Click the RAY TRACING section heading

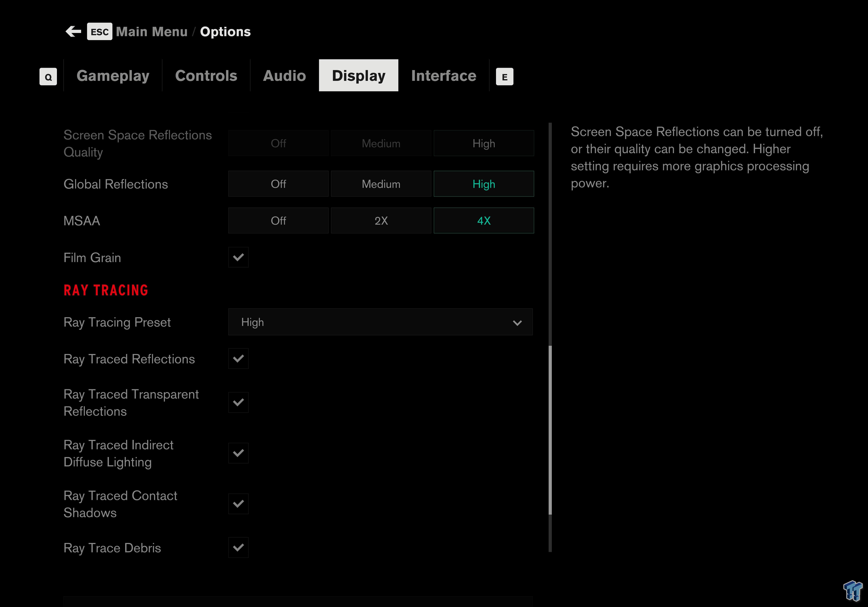(106, 290)
